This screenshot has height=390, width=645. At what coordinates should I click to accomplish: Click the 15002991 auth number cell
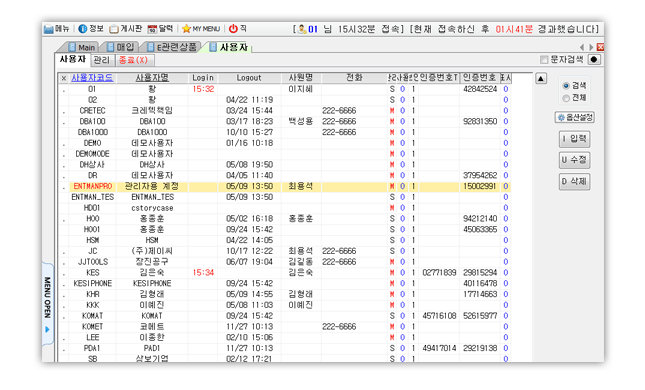tap(480, 186)
